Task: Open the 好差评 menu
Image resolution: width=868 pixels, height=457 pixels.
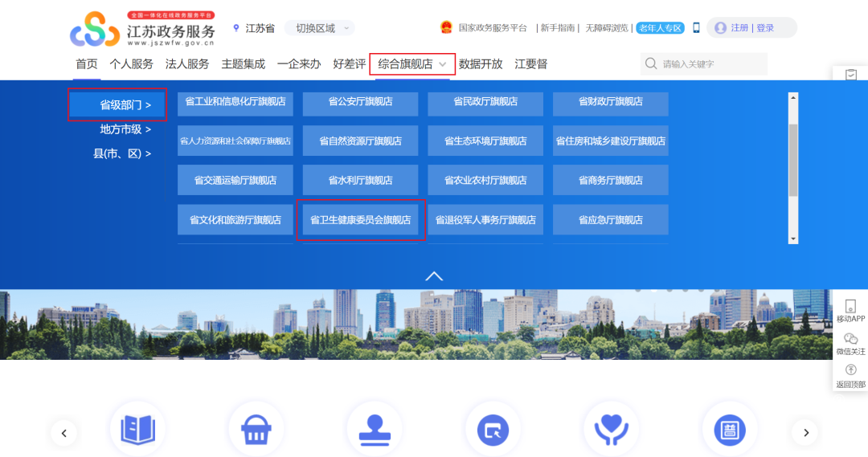Action: click(350, 64)
